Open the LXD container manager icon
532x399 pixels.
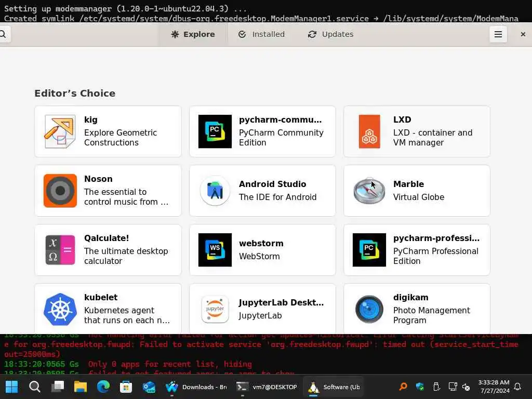click(x=369, y=131)
